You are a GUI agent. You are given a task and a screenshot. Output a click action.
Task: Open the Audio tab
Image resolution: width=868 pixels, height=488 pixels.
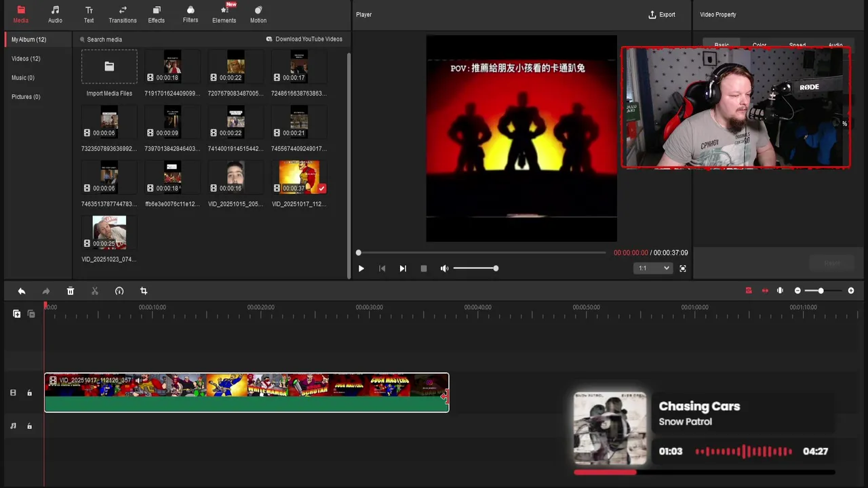(x=55, y=14)
